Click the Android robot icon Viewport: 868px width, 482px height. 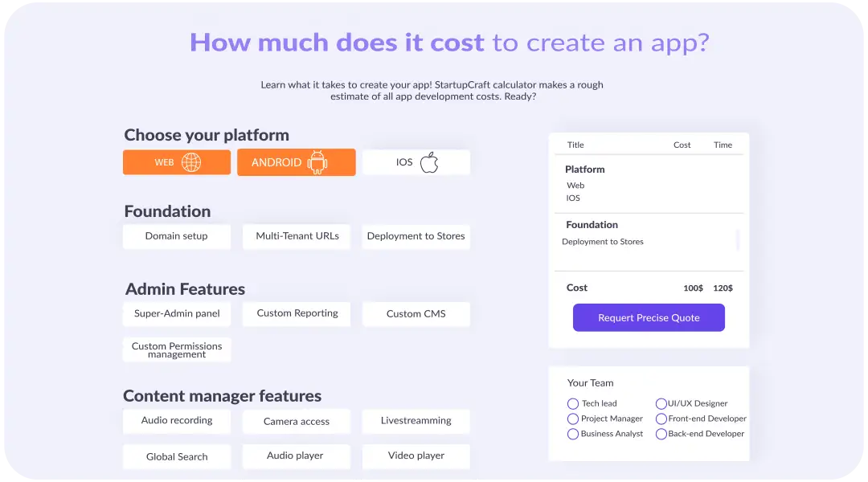pos(317,162)
